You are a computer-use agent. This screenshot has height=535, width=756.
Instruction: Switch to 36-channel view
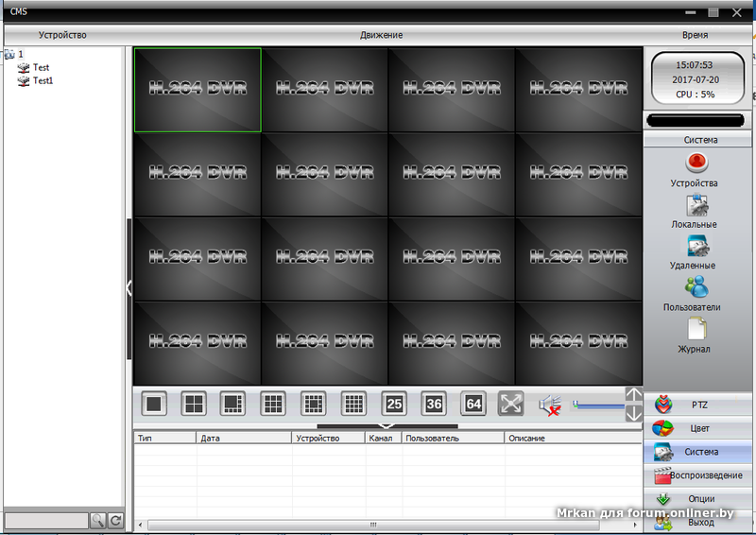[x=434, y=404]
